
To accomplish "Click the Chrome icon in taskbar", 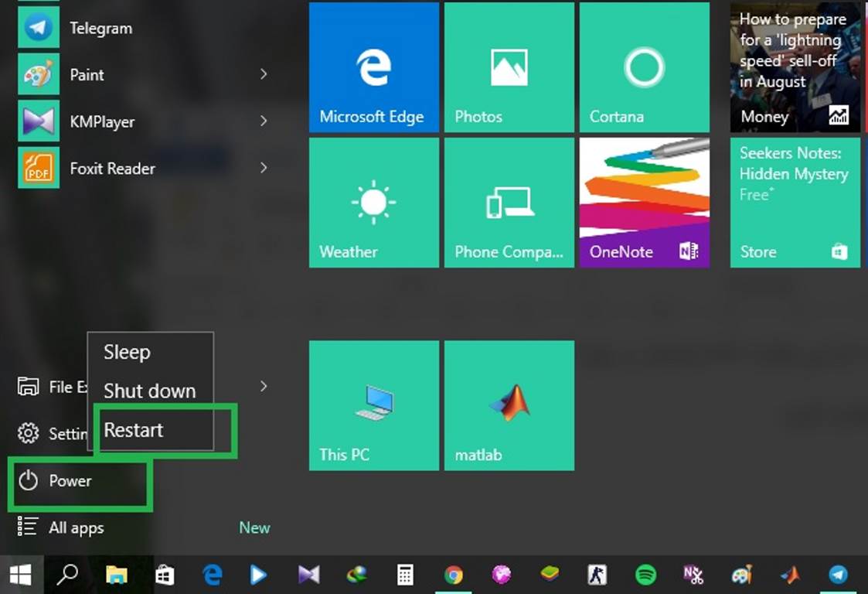I will (454, 574).
